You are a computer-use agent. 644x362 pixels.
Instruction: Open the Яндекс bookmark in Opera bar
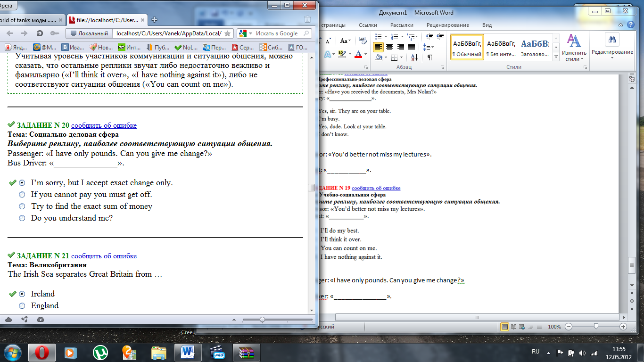[15, 47]
